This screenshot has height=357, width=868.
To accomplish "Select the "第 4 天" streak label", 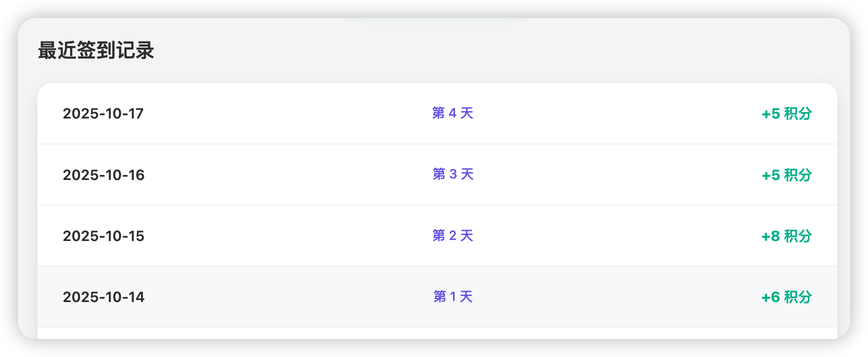I will coord(452,113).
